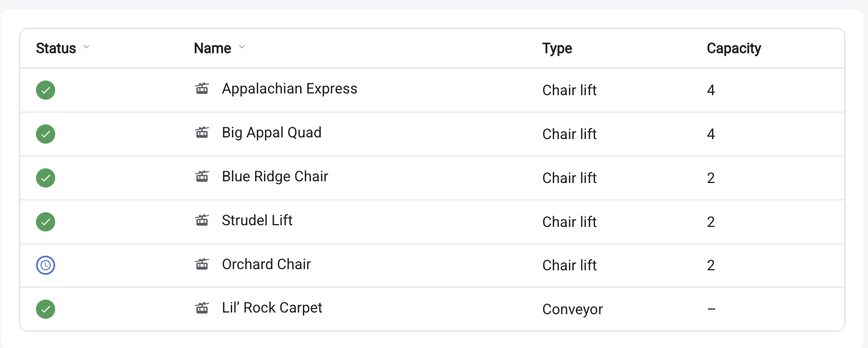Open the Big Appal Quad lift name
The image size is (868, 348).
272,133
